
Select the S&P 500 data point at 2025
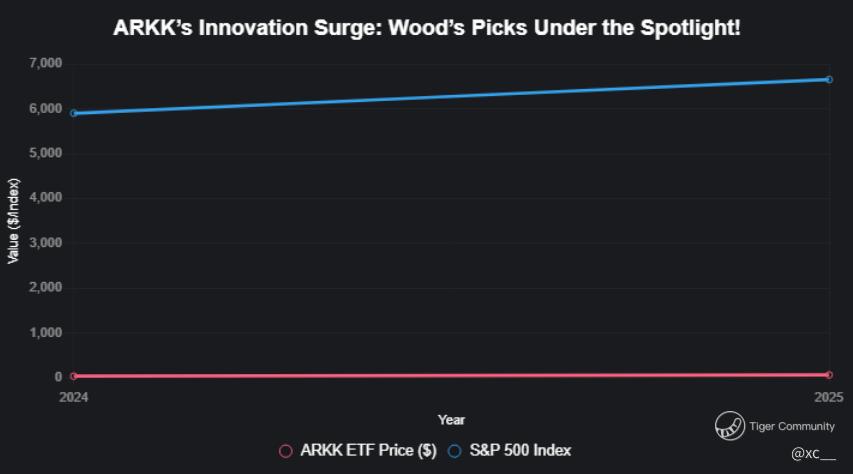pos(829,79)
